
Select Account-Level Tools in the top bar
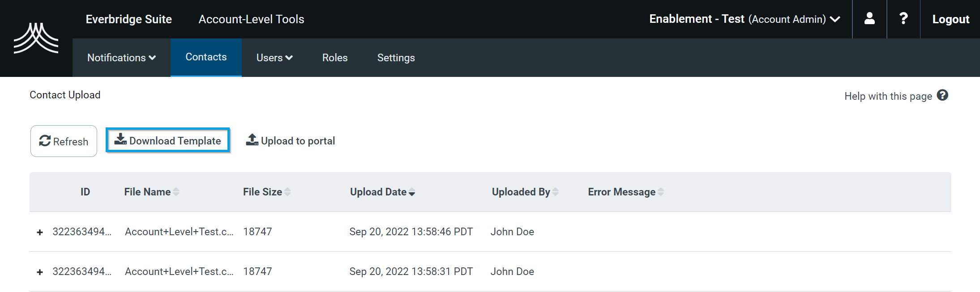click(252, 19)
